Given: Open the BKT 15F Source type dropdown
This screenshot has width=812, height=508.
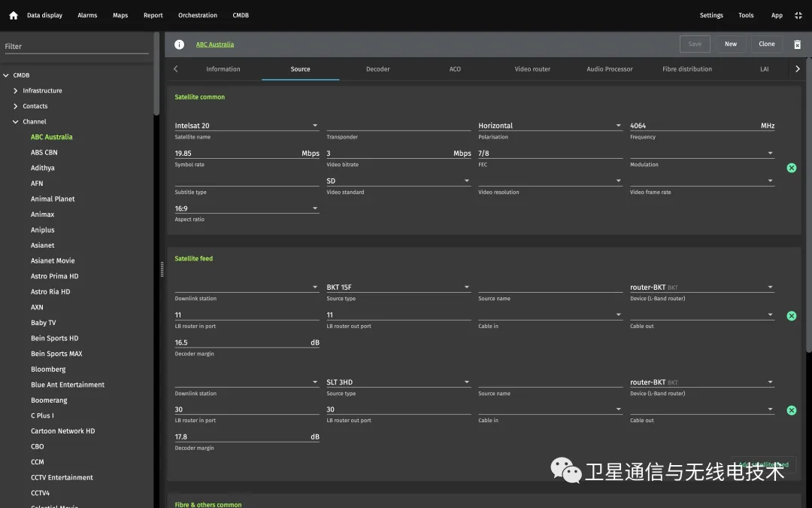Looking at the screenshot, I should pos(398,287).
